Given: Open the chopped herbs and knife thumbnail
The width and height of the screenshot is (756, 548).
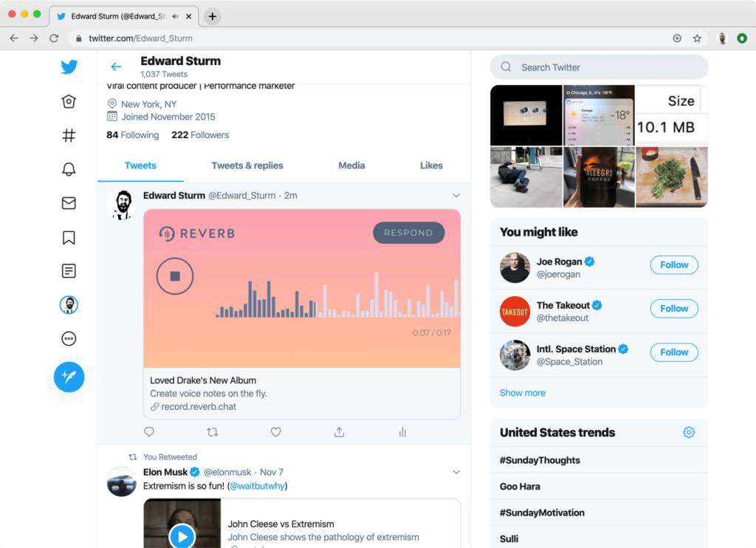Looking at the screenshot, I should 672,177.
